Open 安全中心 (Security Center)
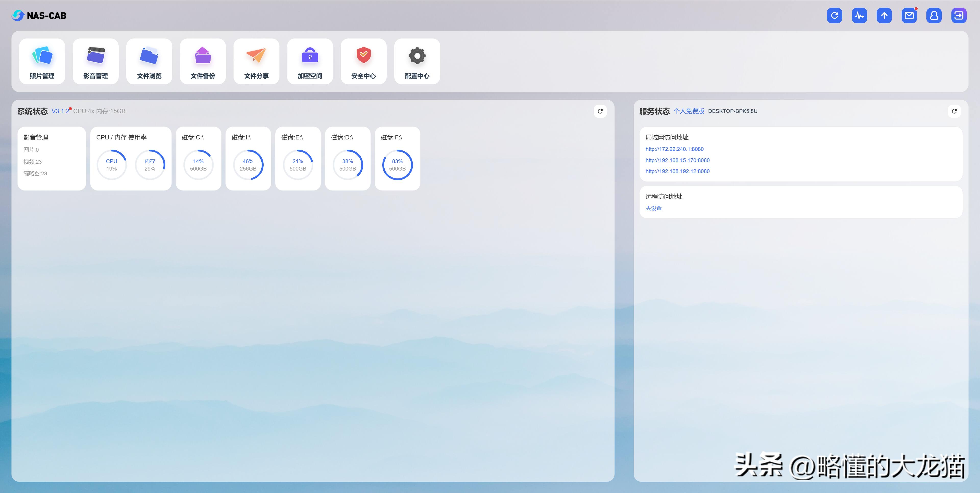Screen dimensions: 980x493 point(364,61)
